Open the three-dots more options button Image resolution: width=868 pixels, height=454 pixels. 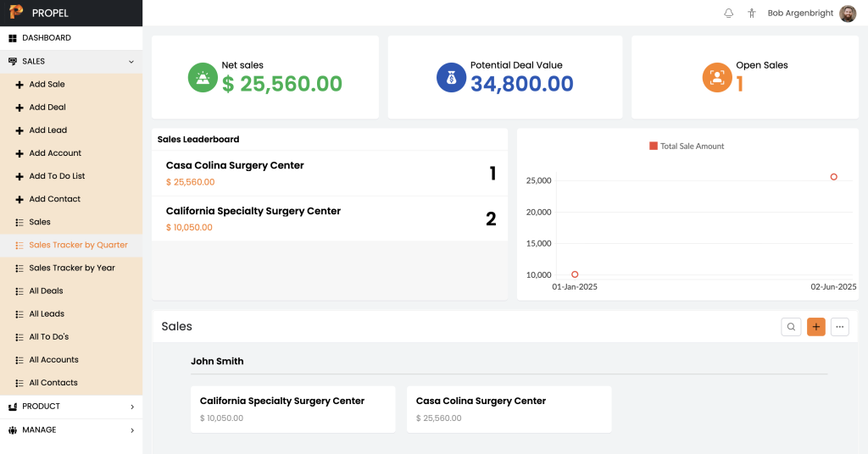tap(840, 327)
